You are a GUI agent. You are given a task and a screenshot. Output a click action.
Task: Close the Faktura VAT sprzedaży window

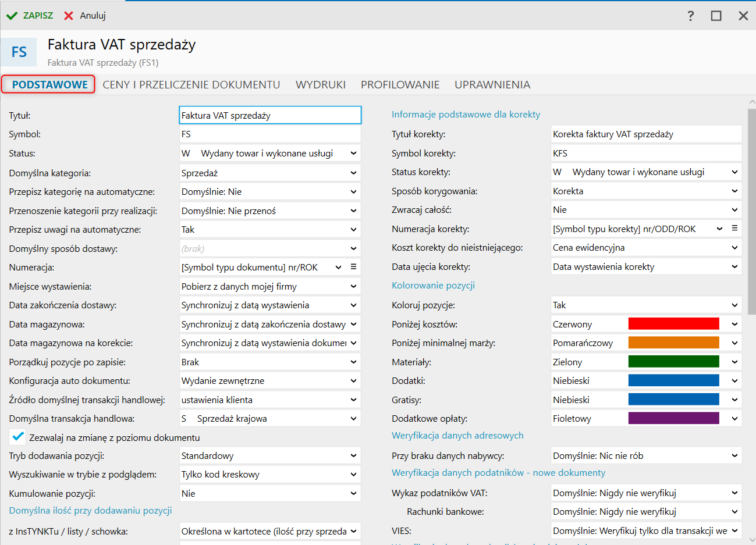click(743, 16)
